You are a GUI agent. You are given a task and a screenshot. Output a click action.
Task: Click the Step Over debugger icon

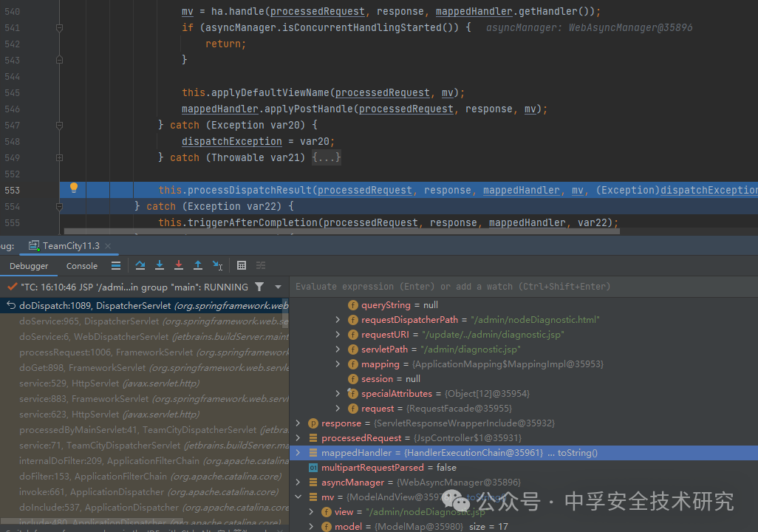tap(140, 265)
